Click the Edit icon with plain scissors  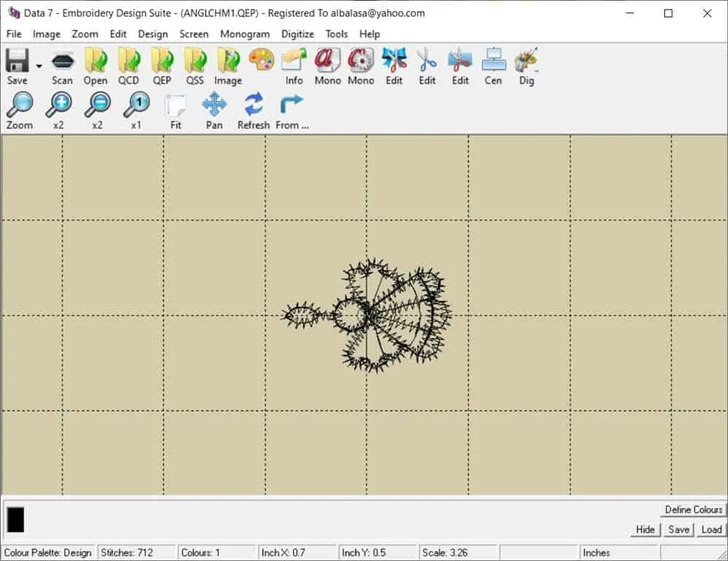426,61
